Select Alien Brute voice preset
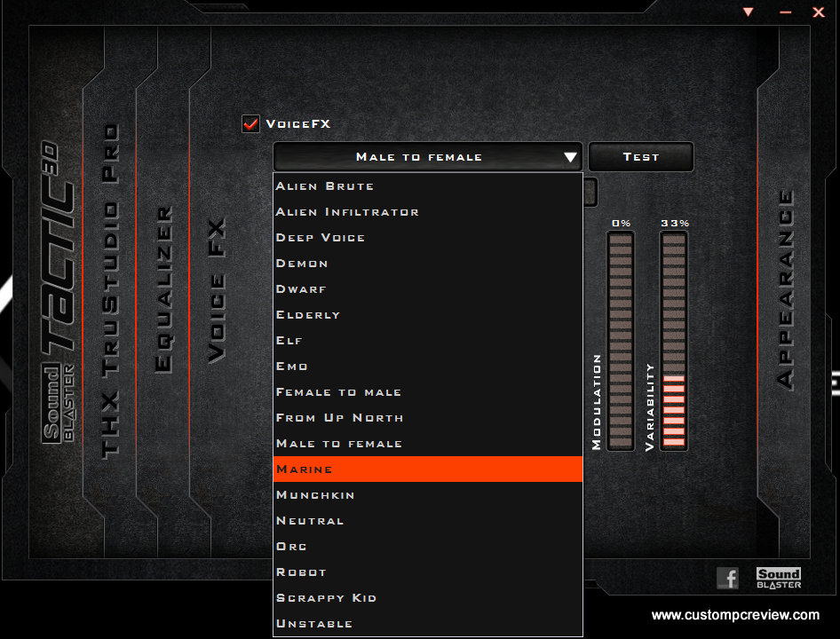Viewport: 840px width, 639px height. coord(427,185)
